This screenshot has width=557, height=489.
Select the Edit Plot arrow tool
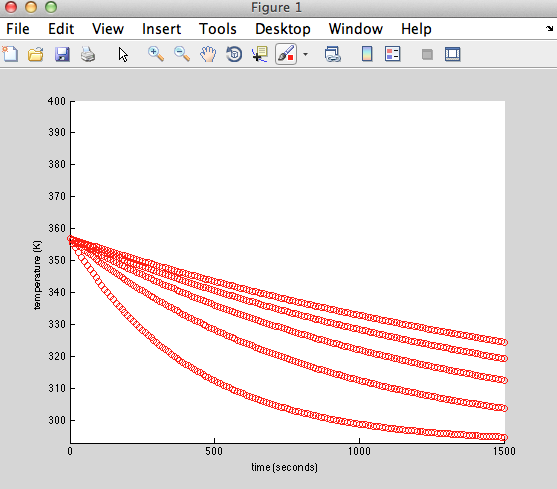[x=123, y=55]
